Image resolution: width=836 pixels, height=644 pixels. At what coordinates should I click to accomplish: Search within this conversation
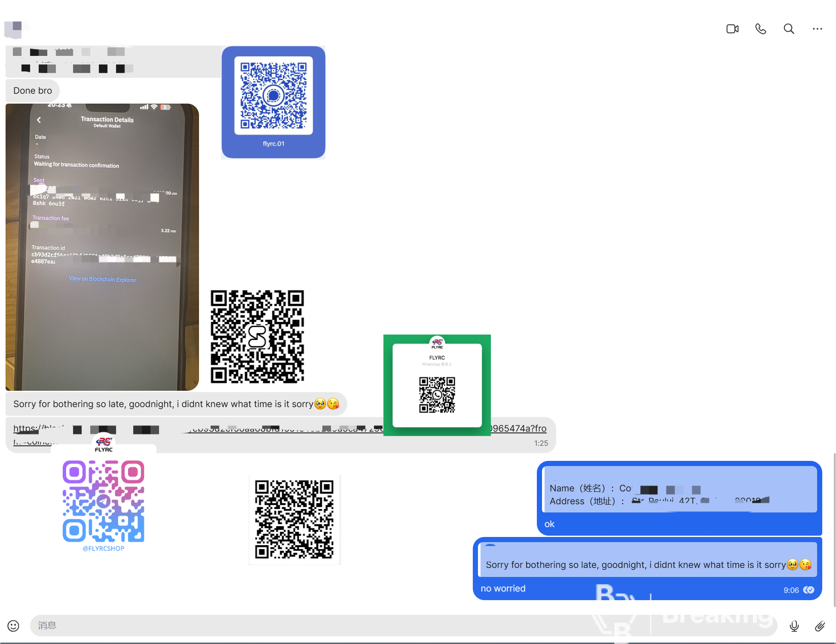click(x=789, y=29)
